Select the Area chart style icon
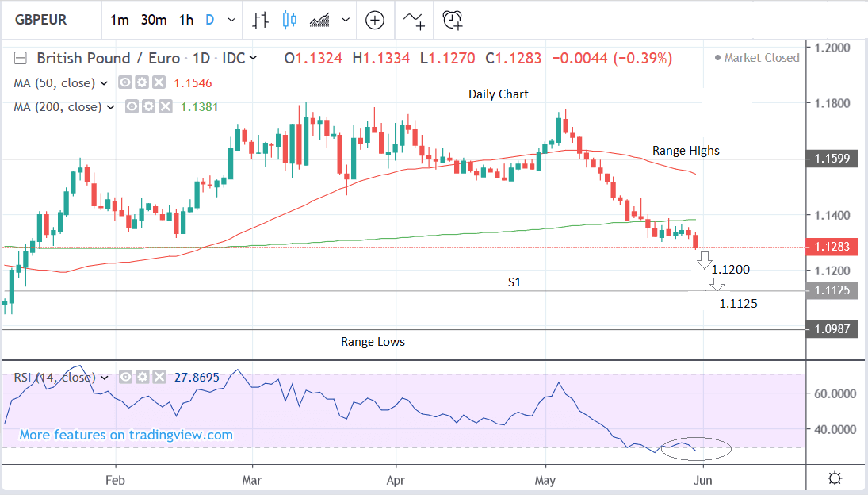This screenshot has width=868, height=495. tap(320, 20)
